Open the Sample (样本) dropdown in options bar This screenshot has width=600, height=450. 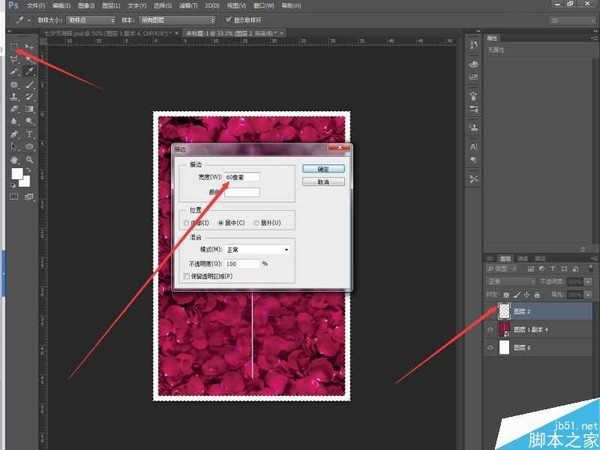pos(193,19)
